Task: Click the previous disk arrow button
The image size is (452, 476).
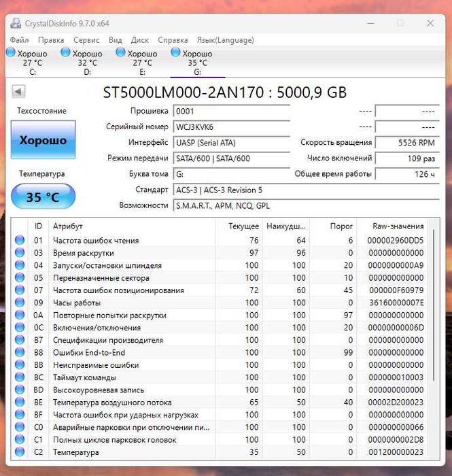Action: tap(18, 91)
